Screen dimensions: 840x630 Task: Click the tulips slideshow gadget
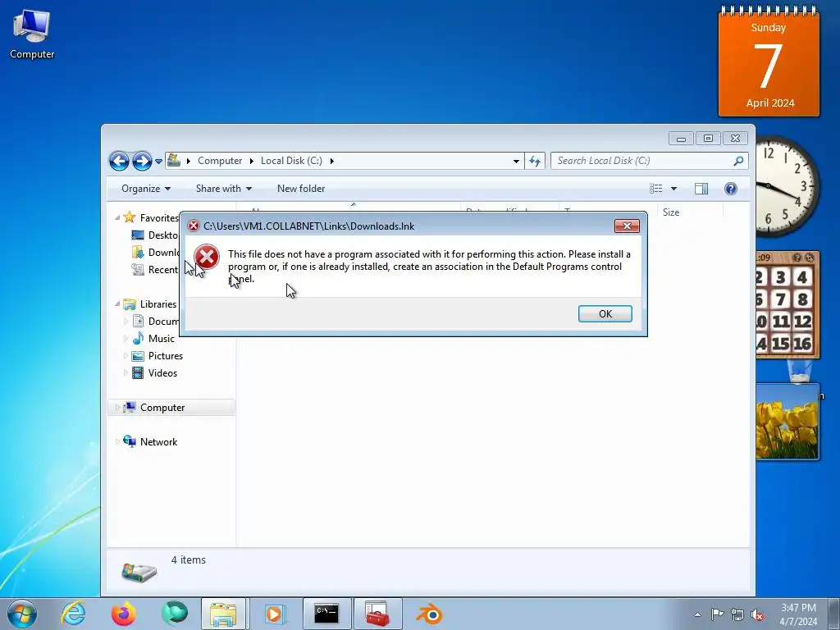[787, 422]
